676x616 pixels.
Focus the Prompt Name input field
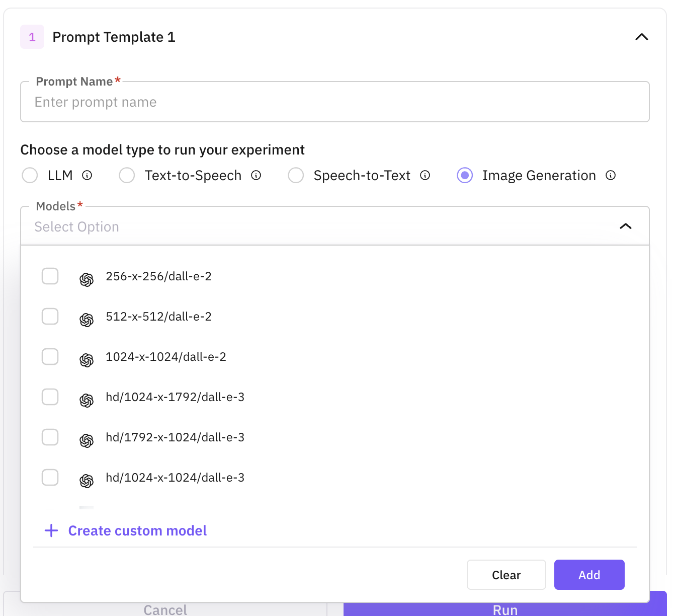pyautogui.click(x=335, y=102)
